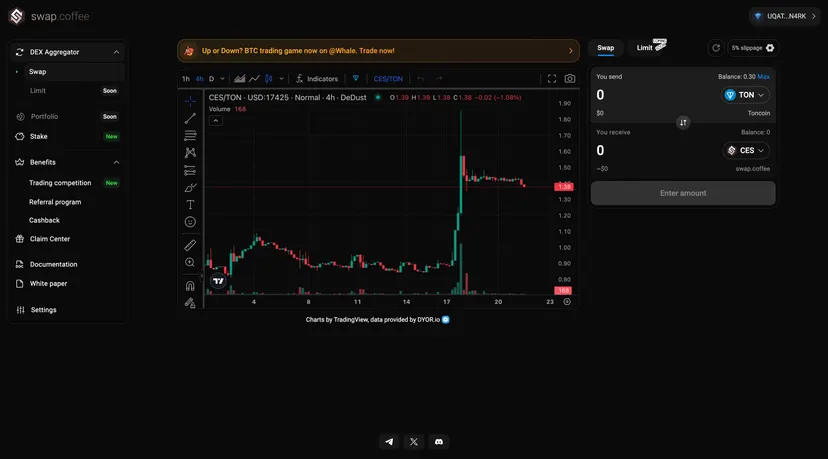Image resolution: width=828 pixels, height=459 pixels.
Task: Switch chart to candlestick style
Action: coord(269,79)
